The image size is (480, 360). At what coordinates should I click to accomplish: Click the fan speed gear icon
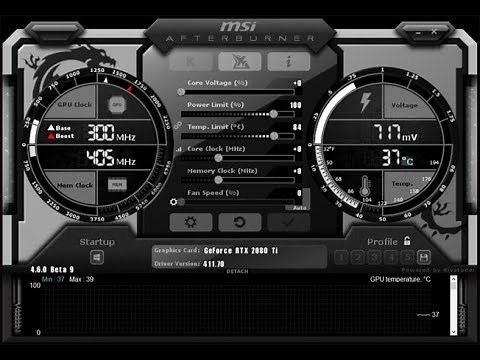[x=173, y=202]
